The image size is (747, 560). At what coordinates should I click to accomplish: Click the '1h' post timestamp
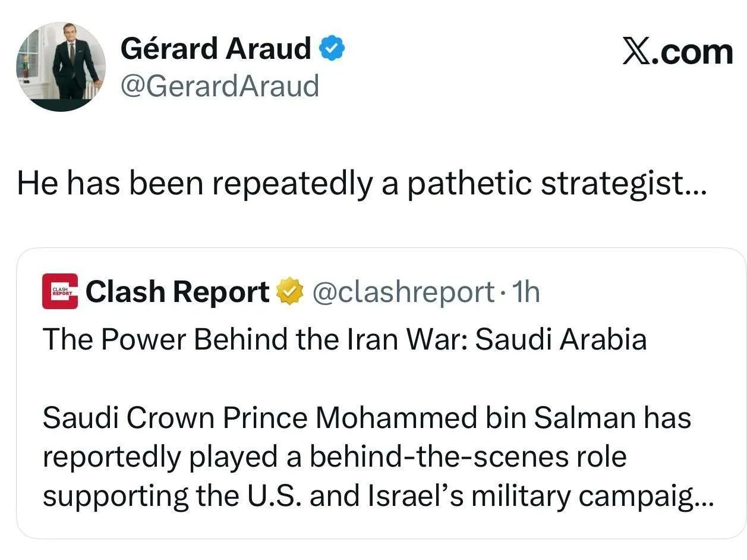(x=525, y=292)
